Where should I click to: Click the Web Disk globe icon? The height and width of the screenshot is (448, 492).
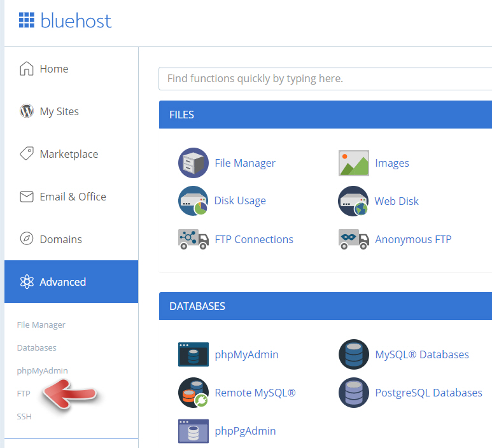click(353, 201)
